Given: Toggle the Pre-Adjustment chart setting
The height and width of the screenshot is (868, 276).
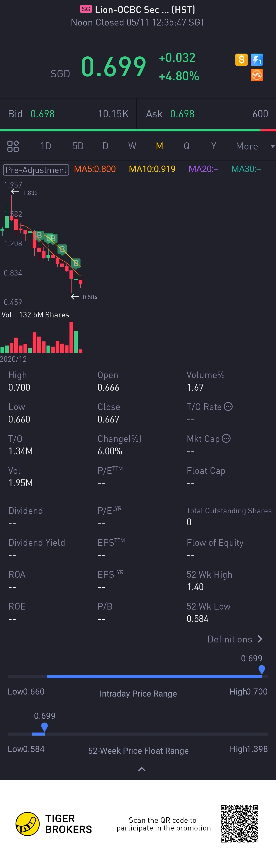Looking at the screenshot, I should tap(36, 169).
